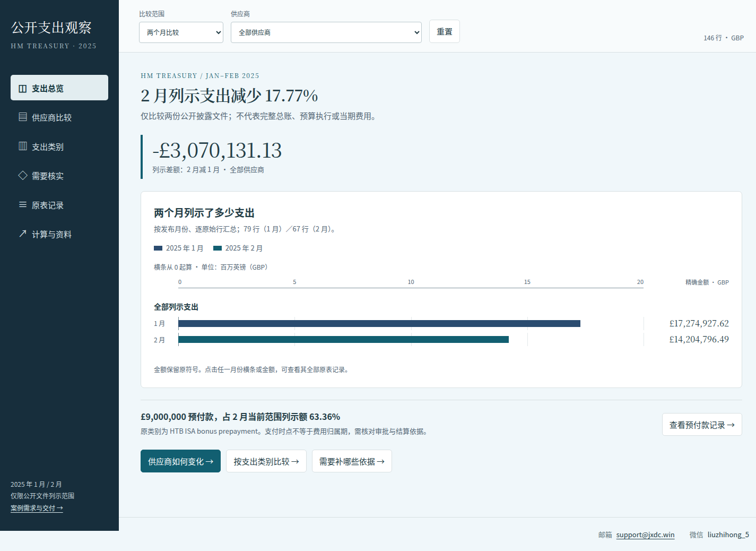Image resolution: width=756 pixels, height=551 pixels.
Task: Click the 原表记录 lines icon
Action: tap(23, 204)
